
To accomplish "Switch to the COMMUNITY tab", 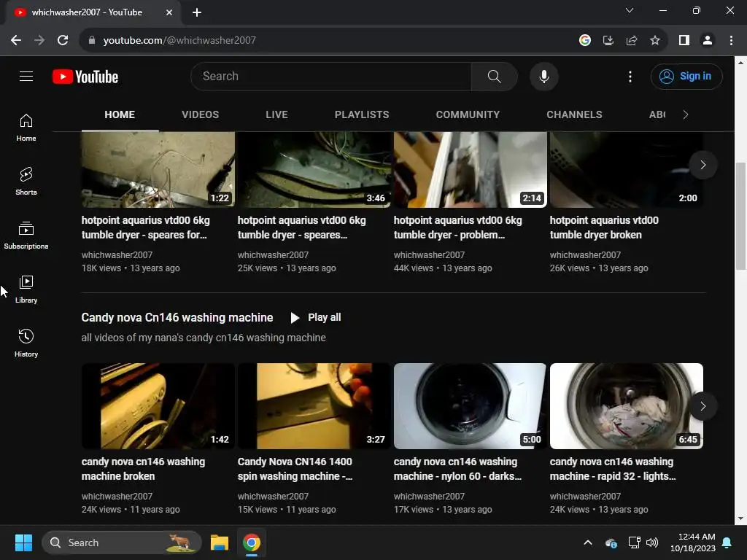I will pyautogui.click(x=468, y=114).
